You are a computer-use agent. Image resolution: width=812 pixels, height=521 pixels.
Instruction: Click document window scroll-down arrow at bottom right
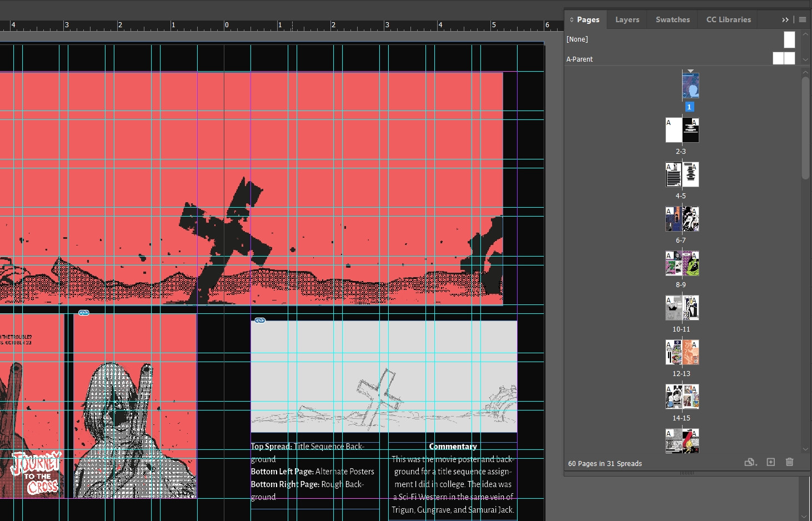tap(805, 517)
